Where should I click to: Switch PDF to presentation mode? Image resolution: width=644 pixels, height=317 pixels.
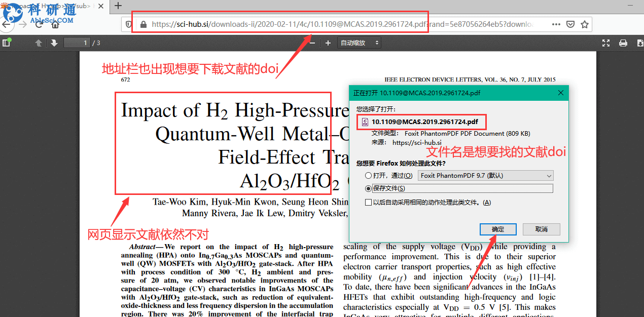pos(606,43)
